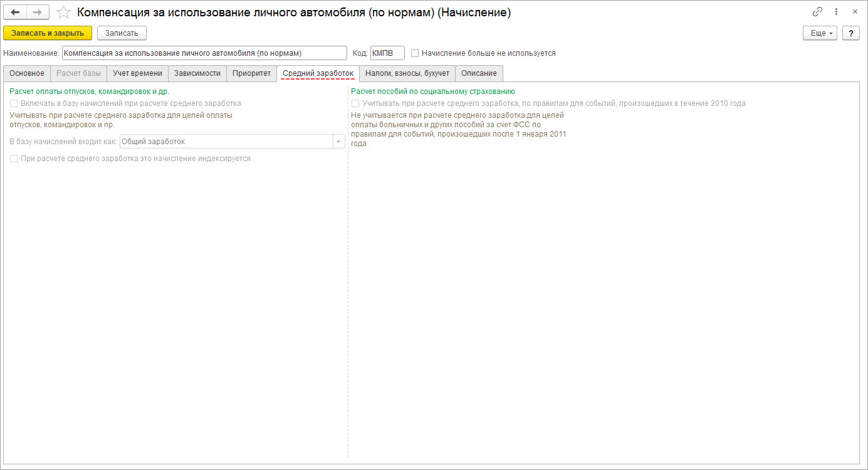This screenshot has width=868, height=470.
Task: Toggle Учитывать при расчете 2010 года checkbox
Action: point(355,103)
